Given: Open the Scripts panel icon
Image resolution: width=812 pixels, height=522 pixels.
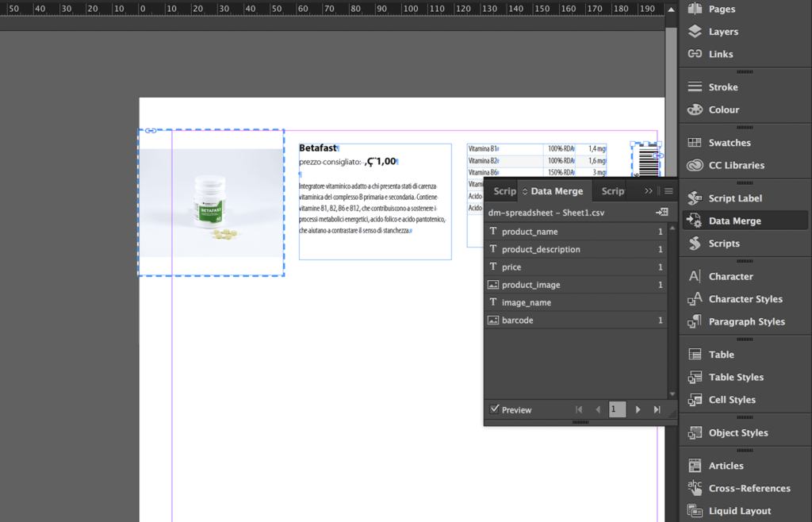Looking at the screenshot, I should click(x=695, y=243).
